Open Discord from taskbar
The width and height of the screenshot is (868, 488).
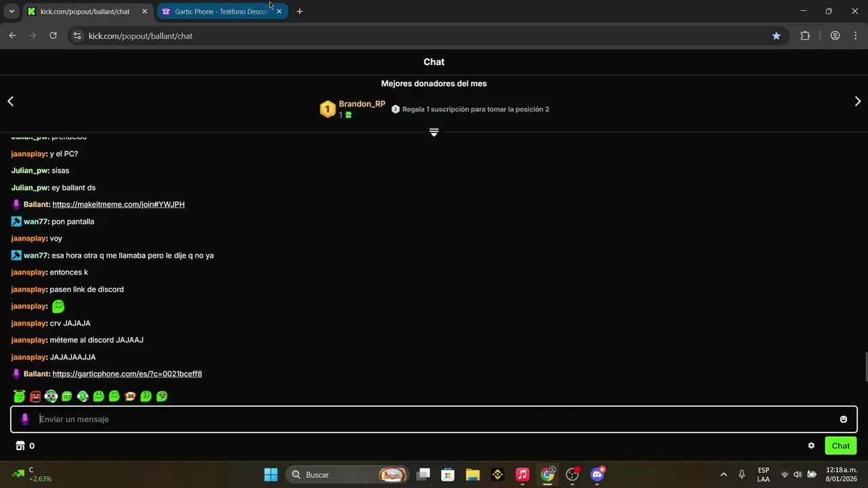597,474
